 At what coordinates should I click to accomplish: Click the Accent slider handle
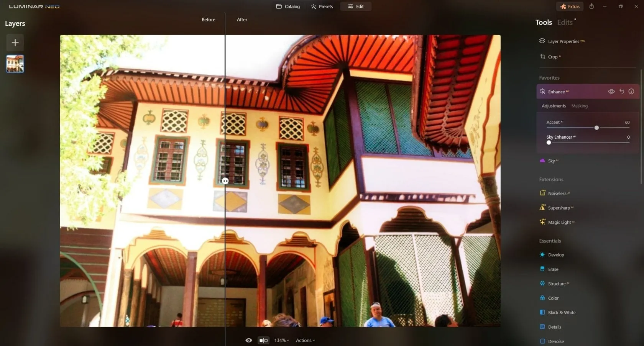pyautogui.click(x=596, y=128)
